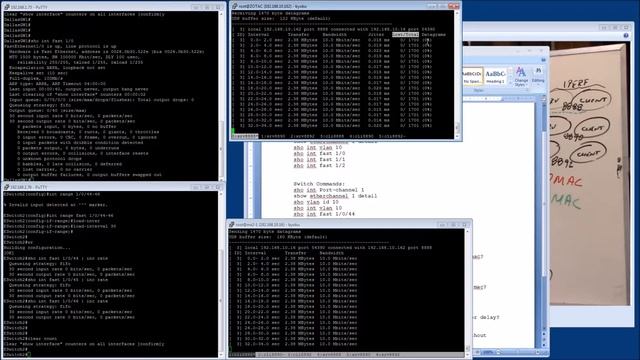This screenshot has width=640, height=360.
Task: Click the highlighted Lost/Total column header in the ZOTAC terminal
Action: pyautogui.click(x=405, y=35)
